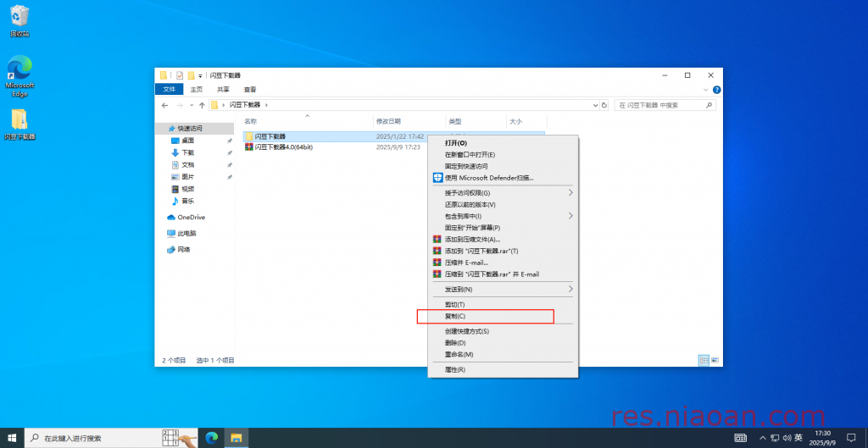Click the New folder quick access icon
The image size is (868, 448).
[191, 75]
